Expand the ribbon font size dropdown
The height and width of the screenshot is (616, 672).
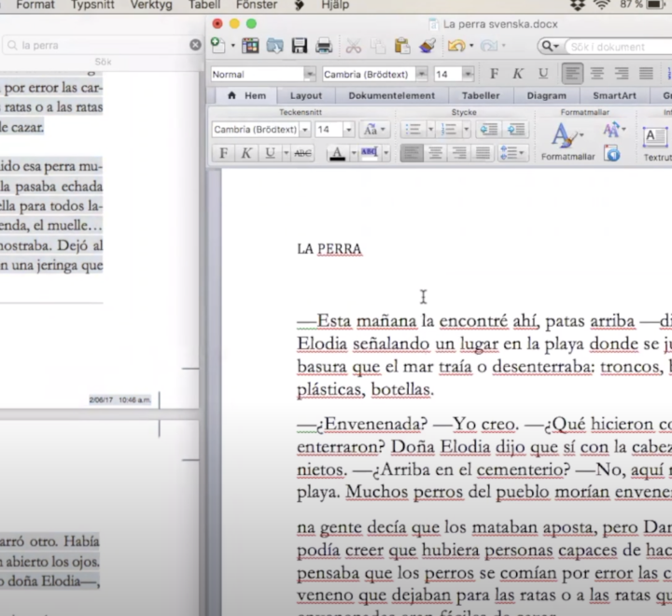[x=348, y=130]
